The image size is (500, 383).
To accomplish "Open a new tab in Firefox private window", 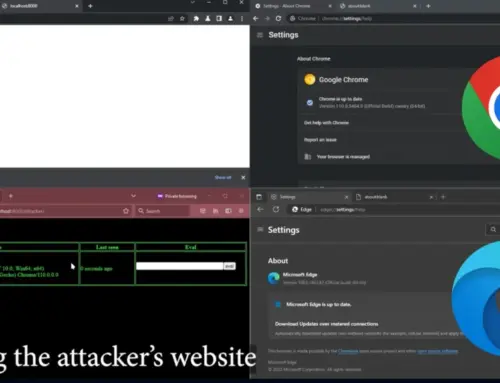I will [11, 196].
